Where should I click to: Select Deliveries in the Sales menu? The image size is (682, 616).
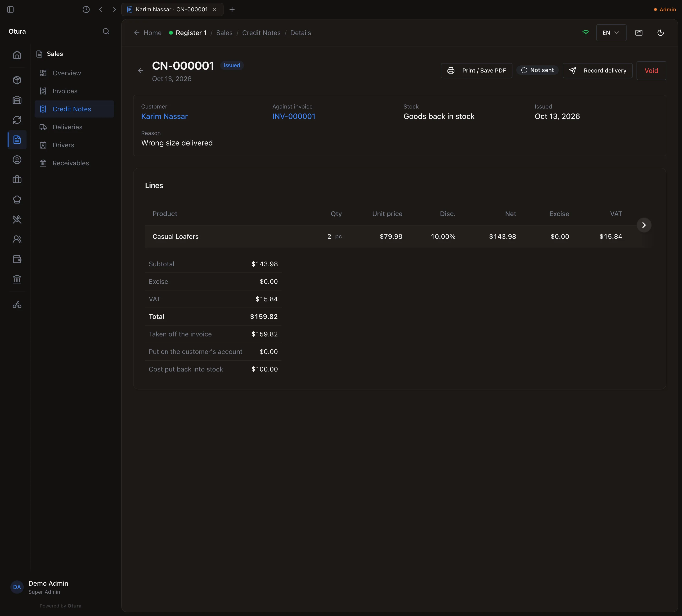tap(74, 127)
